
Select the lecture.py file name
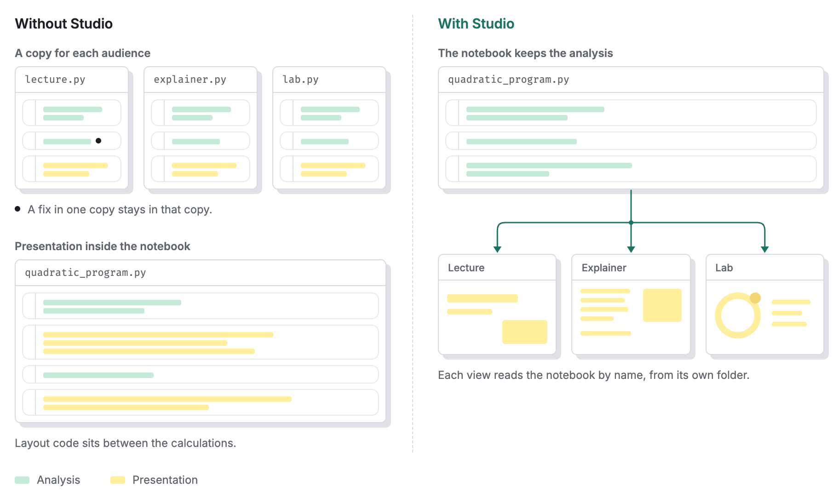click(x=55, y=80)
